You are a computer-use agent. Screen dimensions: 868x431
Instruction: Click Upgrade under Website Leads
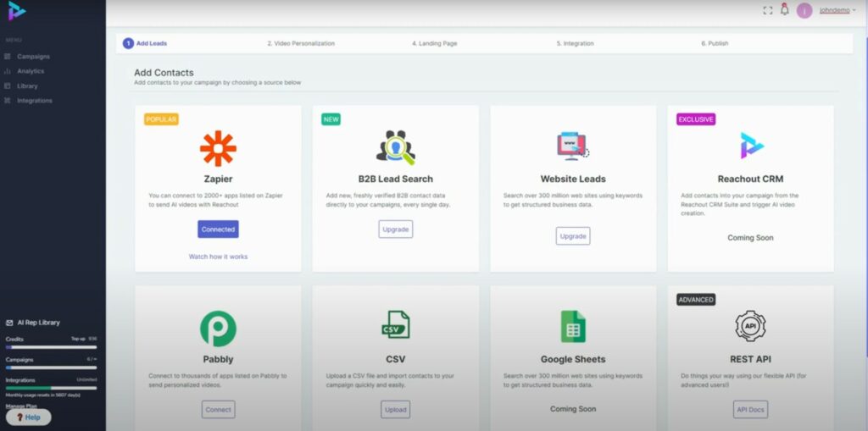click(x=573, y=235)
